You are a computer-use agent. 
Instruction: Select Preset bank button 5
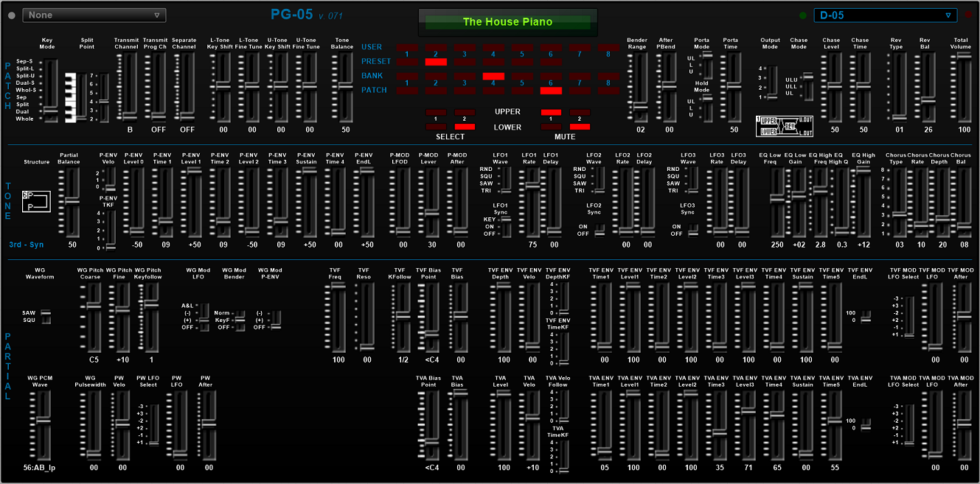pos(522,62)
